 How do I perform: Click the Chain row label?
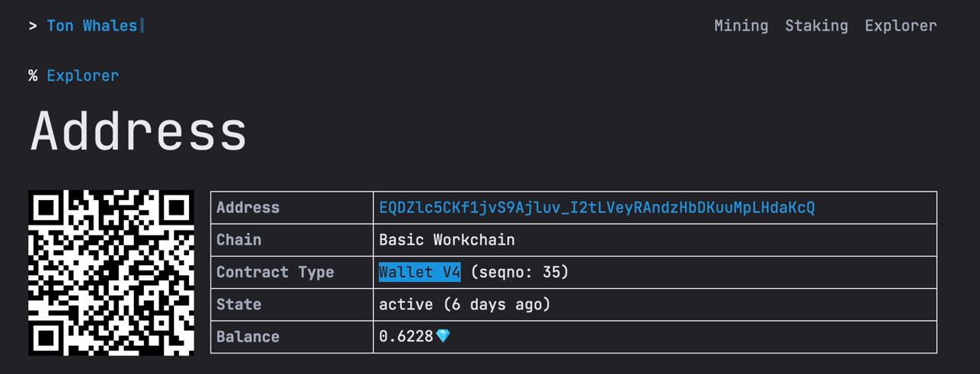[239, 240]
